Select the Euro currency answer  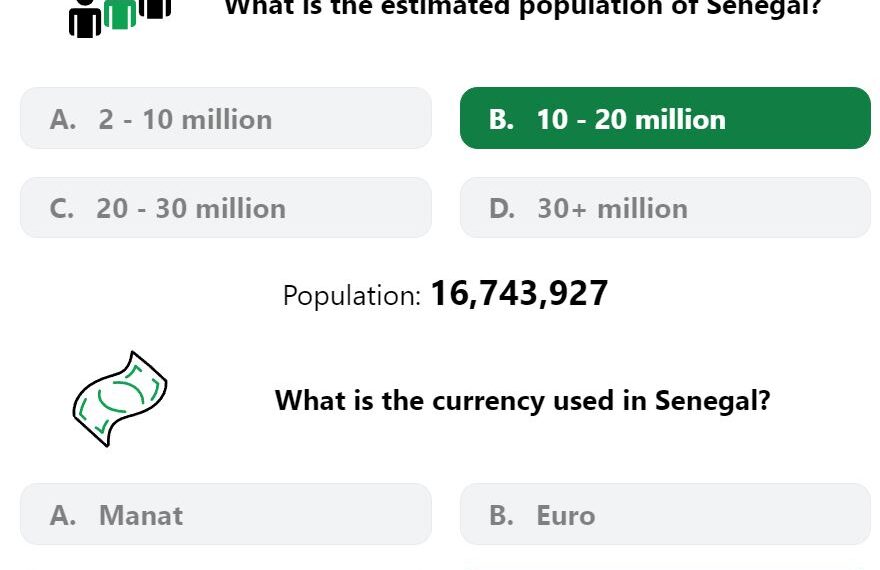click(665, 514)
